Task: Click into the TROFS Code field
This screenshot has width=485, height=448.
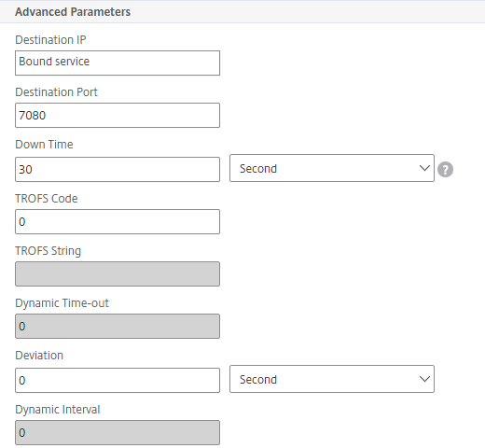Action: tap(118, 221)
